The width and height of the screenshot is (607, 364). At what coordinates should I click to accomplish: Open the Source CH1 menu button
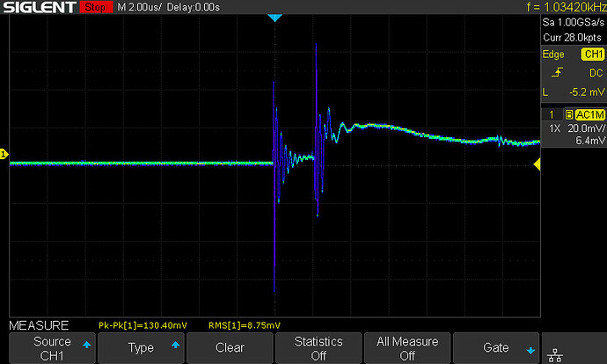(52, 348)
